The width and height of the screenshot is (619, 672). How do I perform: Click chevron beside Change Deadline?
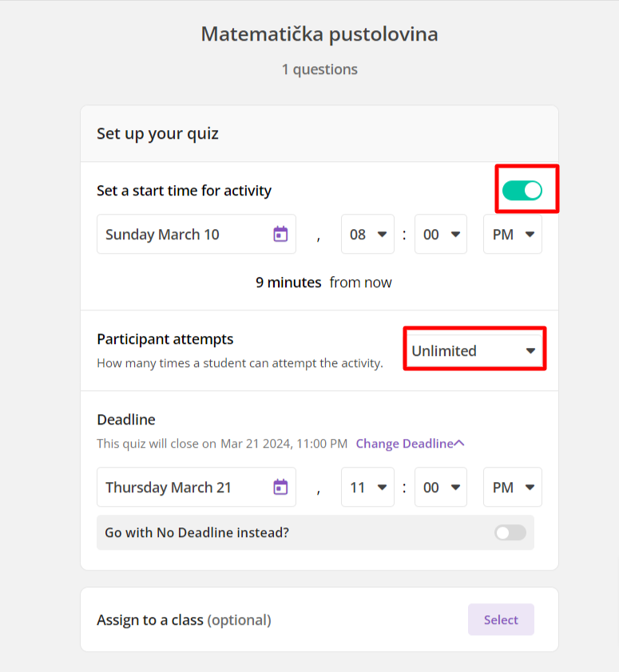pos(459,444)
